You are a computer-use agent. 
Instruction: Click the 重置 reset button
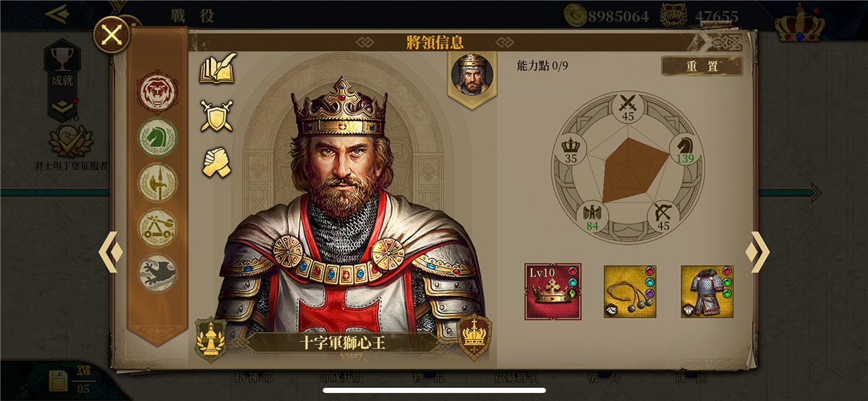click(x=702, y=66)
